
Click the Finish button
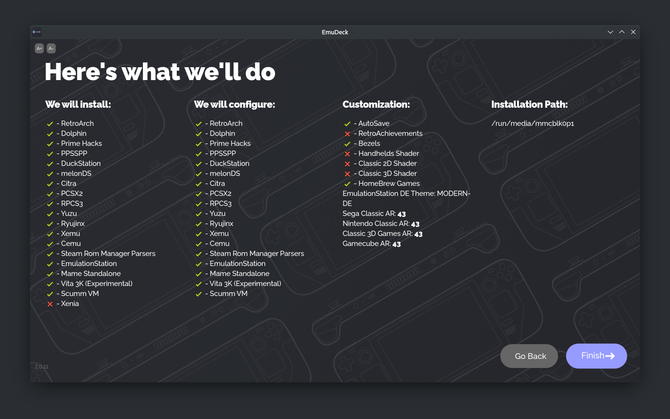coord(597,356)
